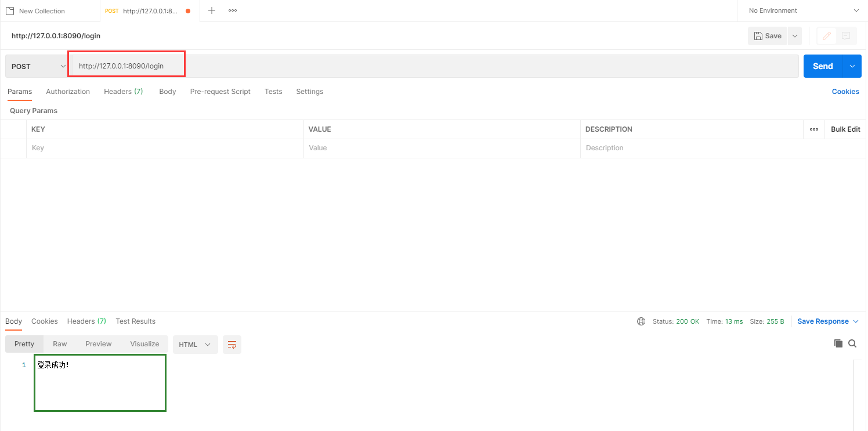Open the Save options dropdown arrow
This screenshot has width=868, height=431.
click(x=795, y=36)
